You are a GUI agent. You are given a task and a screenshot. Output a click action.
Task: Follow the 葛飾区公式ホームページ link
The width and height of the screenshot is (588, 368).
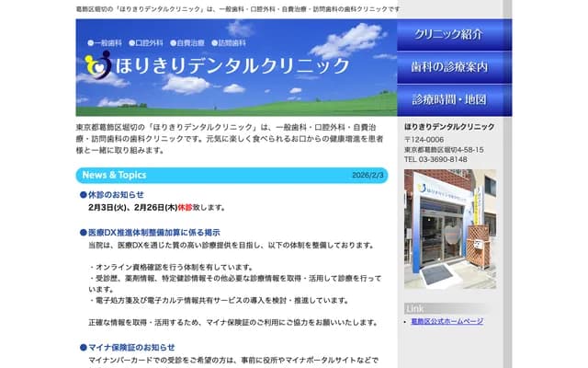click(x=447, y=321)
